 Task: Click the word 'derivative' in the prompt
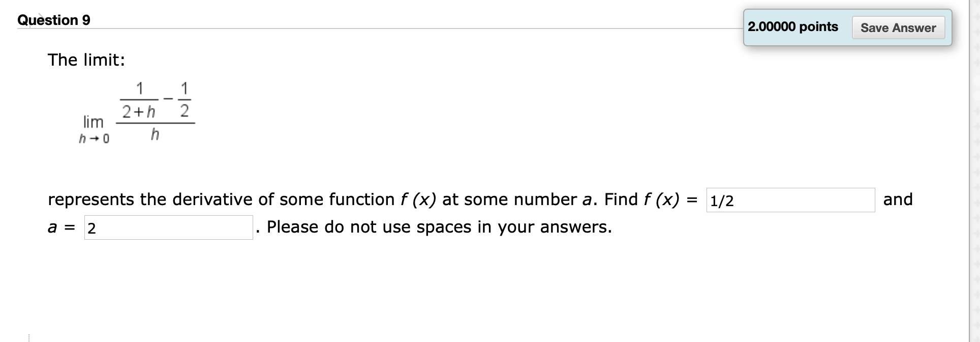point(213,199)
